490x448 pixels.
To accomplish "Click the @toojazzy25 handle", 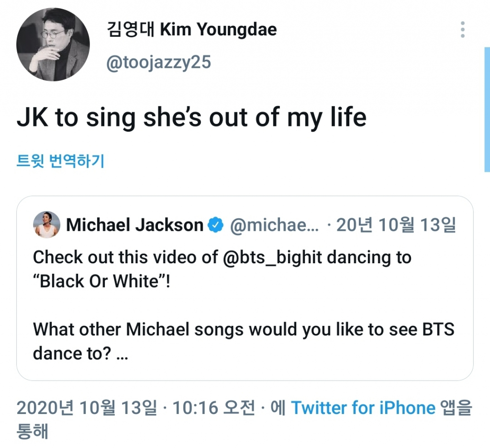I will [158, 63].
